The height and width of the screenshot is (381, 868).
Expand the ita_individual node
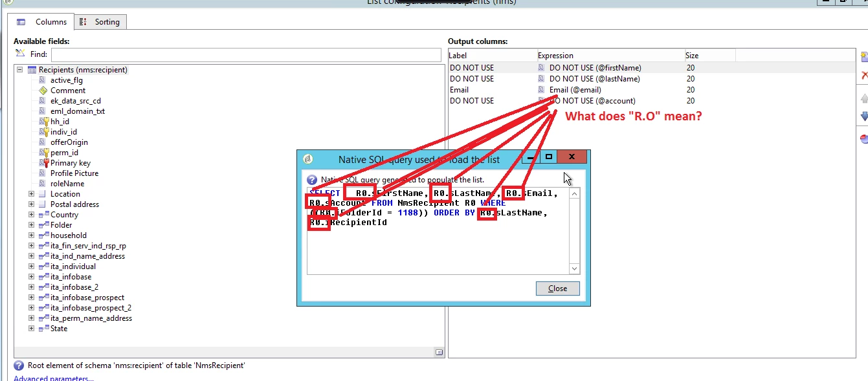click(x=31, y=267)
